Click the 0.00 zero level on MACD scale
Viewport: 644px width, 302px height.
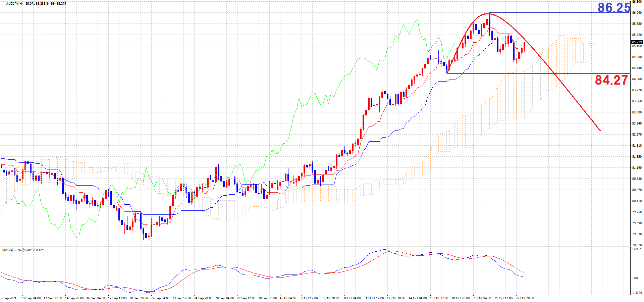(x=635, y=278)
